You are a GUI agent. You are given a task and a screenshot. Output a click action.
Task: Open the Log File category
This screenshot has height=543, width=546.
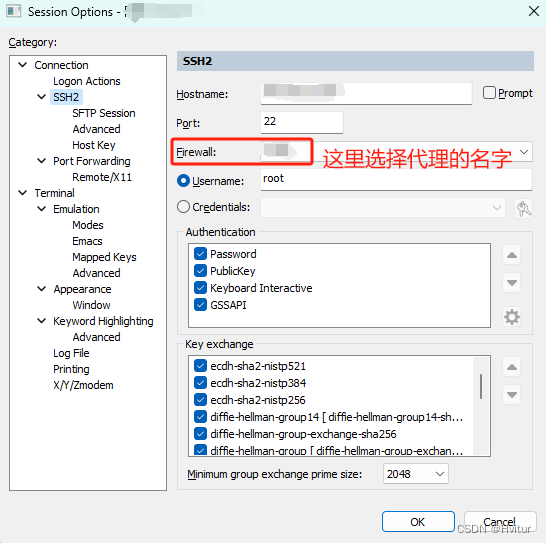click(71, 353)
